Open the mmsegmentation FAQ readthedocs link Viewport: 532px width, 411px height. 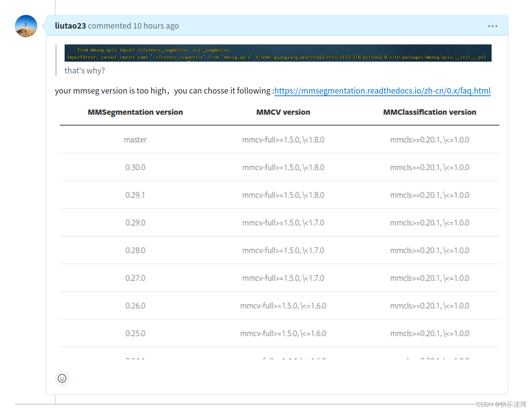pyautogui.click(x=382, y=91)
